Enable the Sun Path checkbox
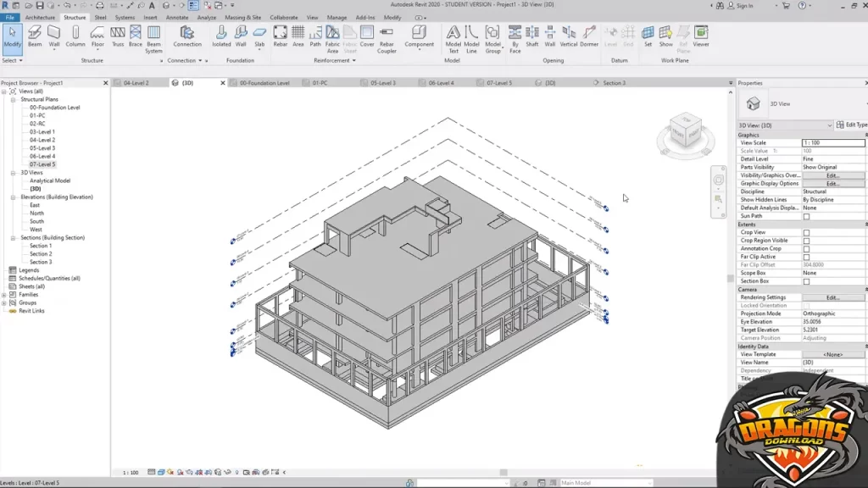The width and height of the screenshot is (868, 488). [806, 216]
